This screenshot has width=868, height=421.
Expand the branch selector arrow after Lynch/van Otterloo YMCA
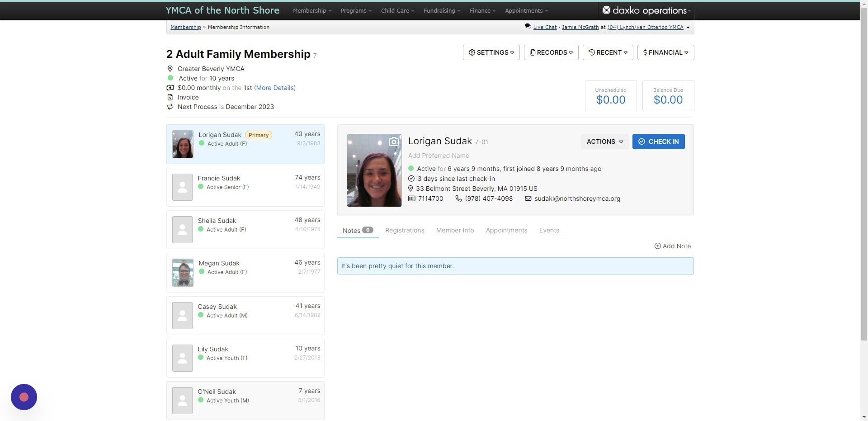point(688,28)
